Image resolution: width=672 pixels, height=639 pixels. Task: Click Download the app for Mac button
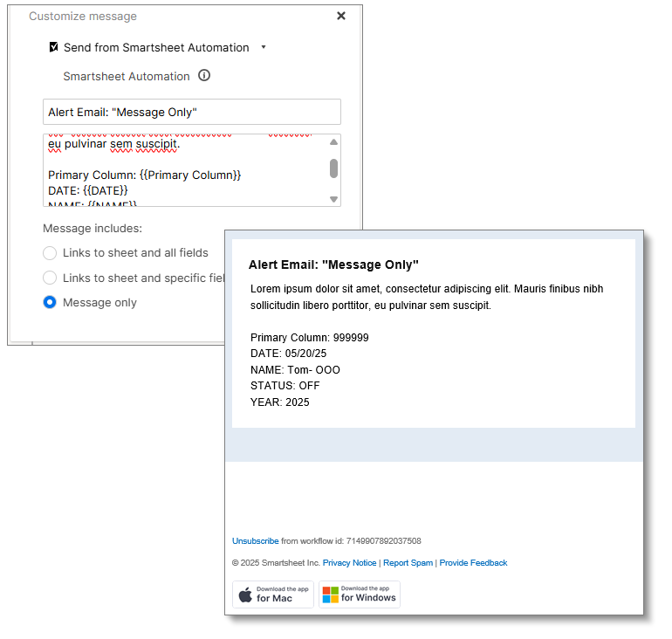(273, 594)
